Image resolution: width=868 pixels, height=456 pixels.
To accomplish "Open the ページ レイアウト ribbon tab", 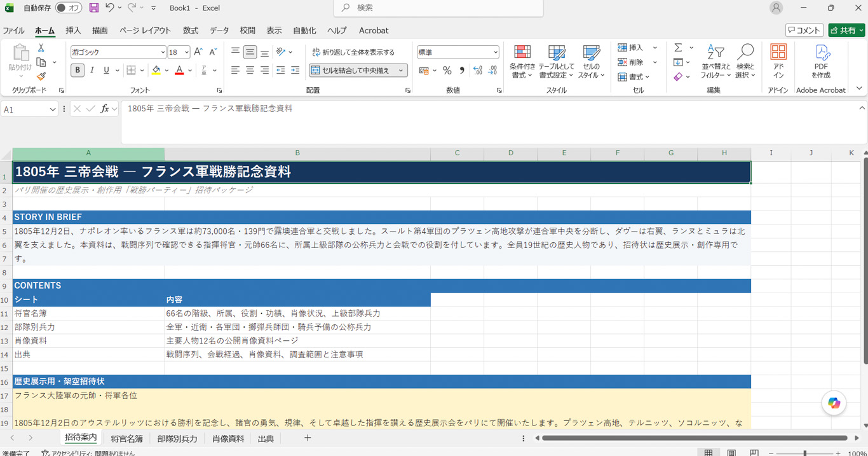I will point(145,31).
